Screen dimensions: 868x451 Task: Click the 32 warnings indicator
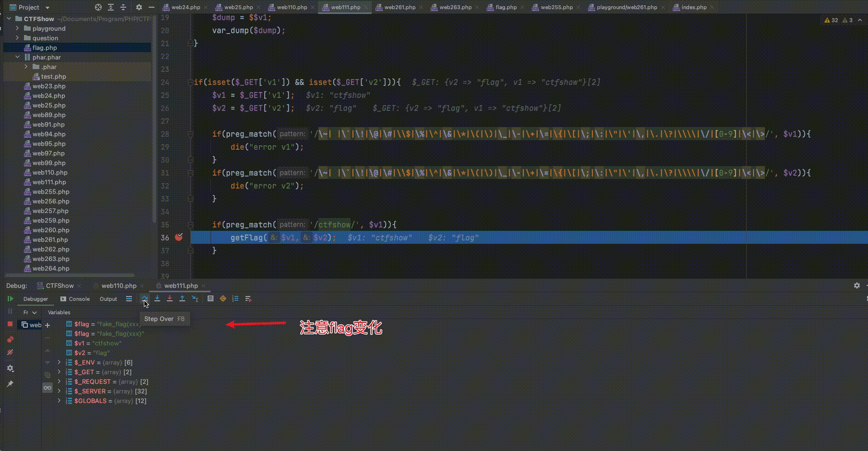pos(830,20)
